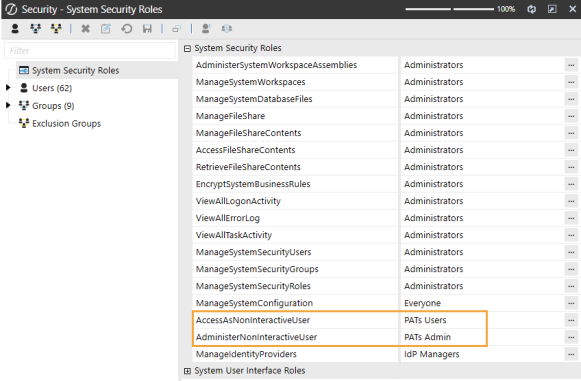Click the application logo in title bar
The width and height of the screenshot is (581, 381).
pos(11,9)
